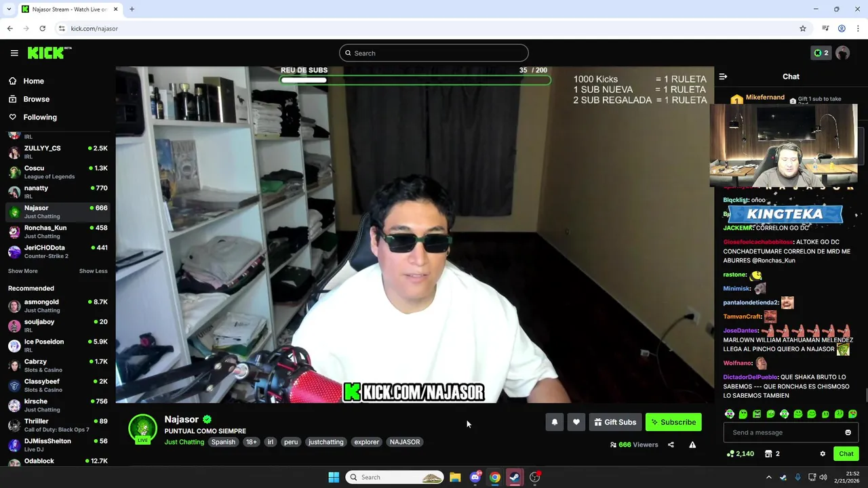
Task: Open Ice Poseidon recommended channel
Action: click(58, 346)
